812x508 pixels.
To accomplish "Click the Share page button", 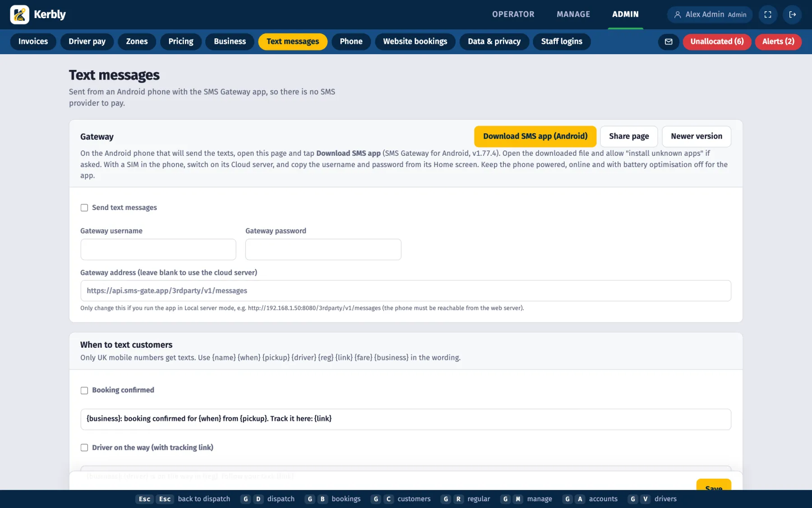I will 629,136.
